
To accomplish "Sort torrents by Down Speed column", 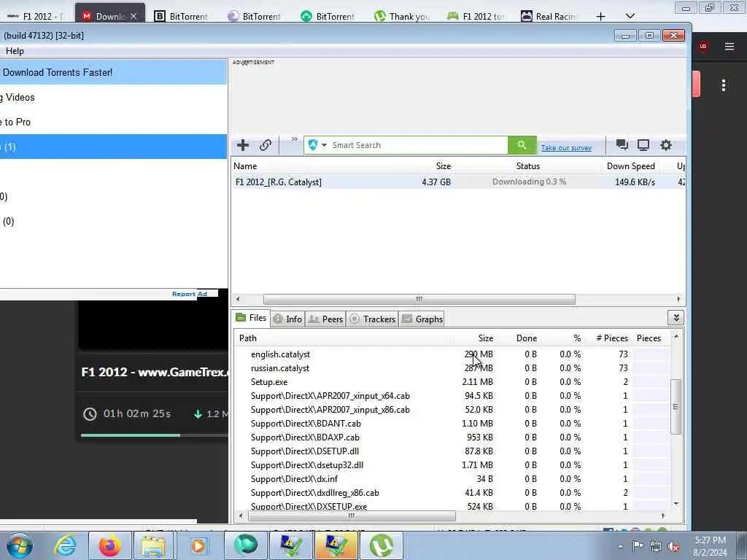I will [631, 166].
